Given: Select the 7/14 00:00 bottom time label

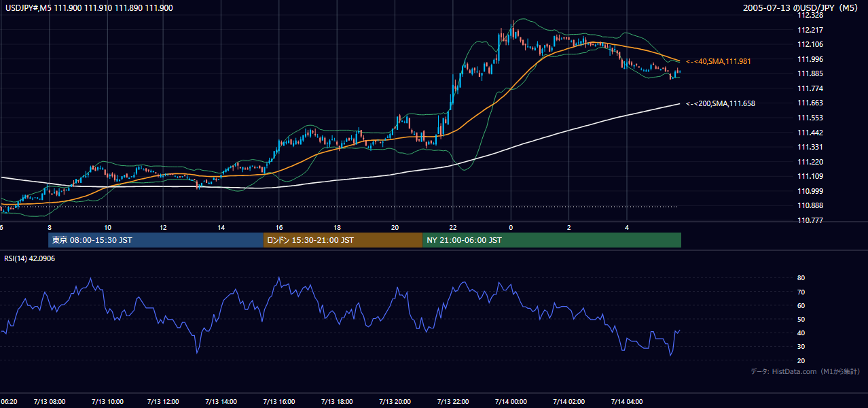Looking at the screenshot, I should pos(511,402).
